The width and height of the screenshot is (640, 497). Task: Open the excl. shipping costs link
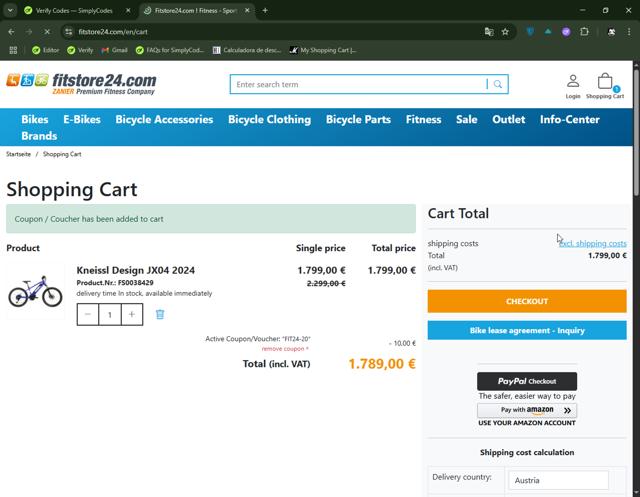click(593, 244)
